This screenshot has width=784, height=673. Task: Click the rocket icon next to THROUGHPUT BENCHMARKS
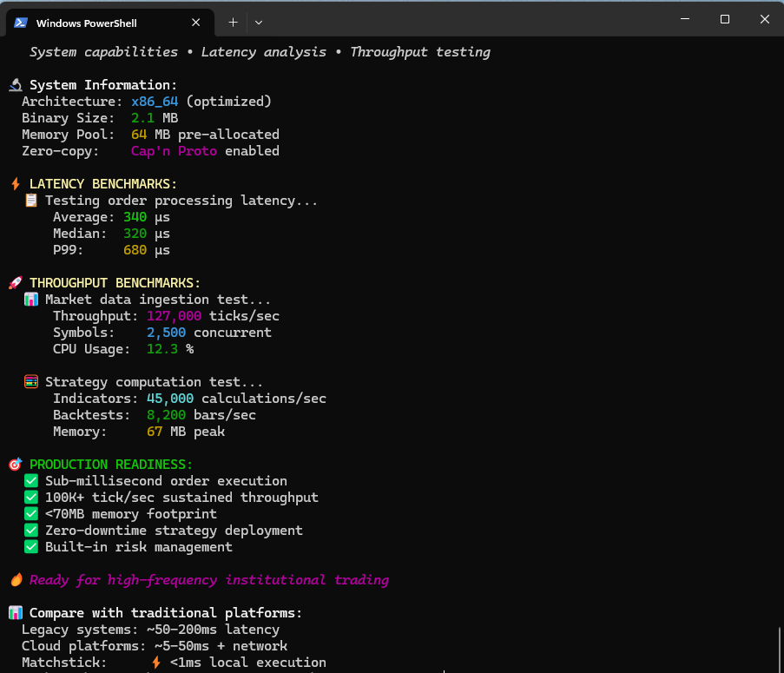(15, 282)
